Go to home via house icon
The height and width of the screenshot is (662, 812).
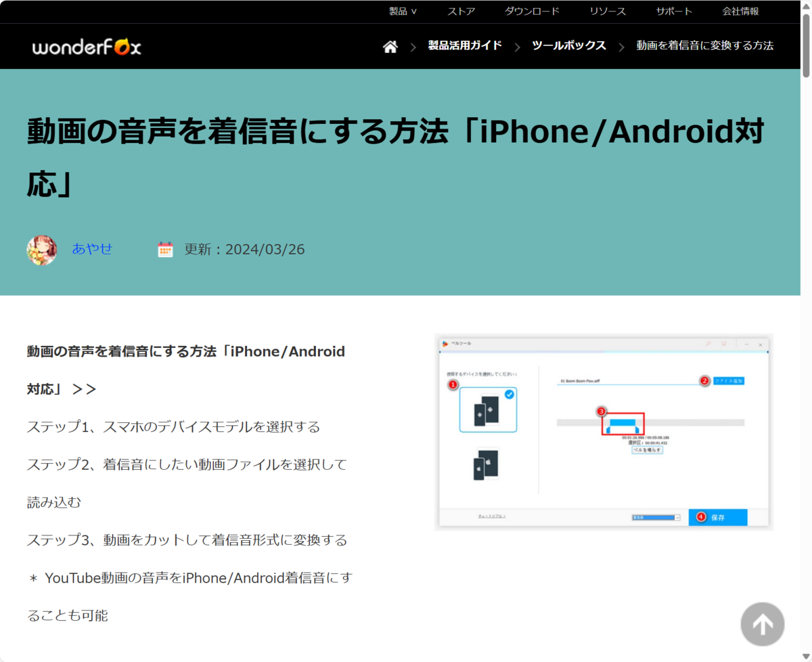click(390, 47)
